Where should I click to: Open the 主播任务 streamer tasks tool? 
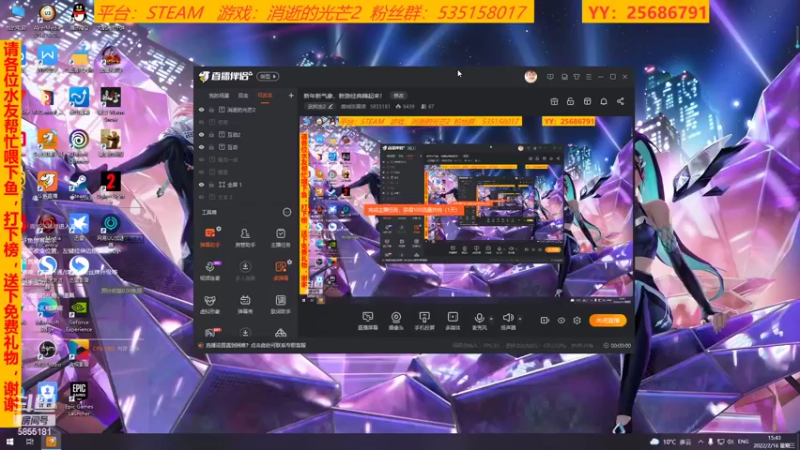[280, 237]
